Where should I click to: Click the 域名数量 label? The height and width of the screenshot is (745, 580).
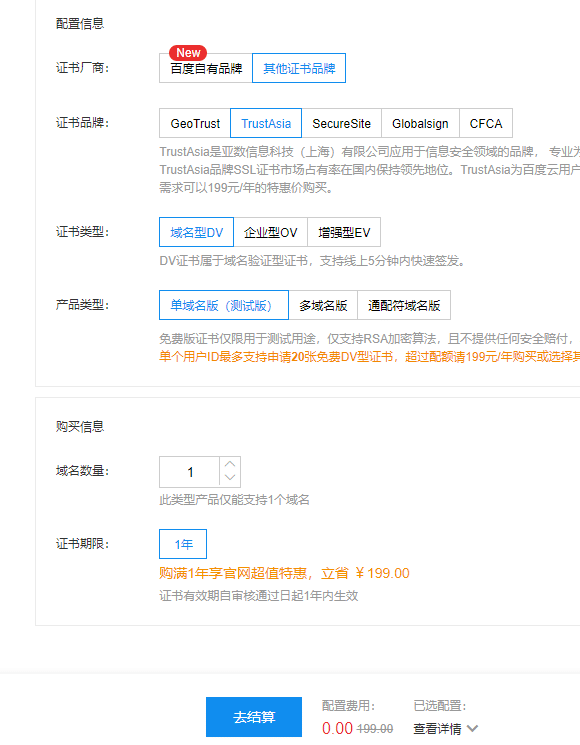(x=82, y=471)
